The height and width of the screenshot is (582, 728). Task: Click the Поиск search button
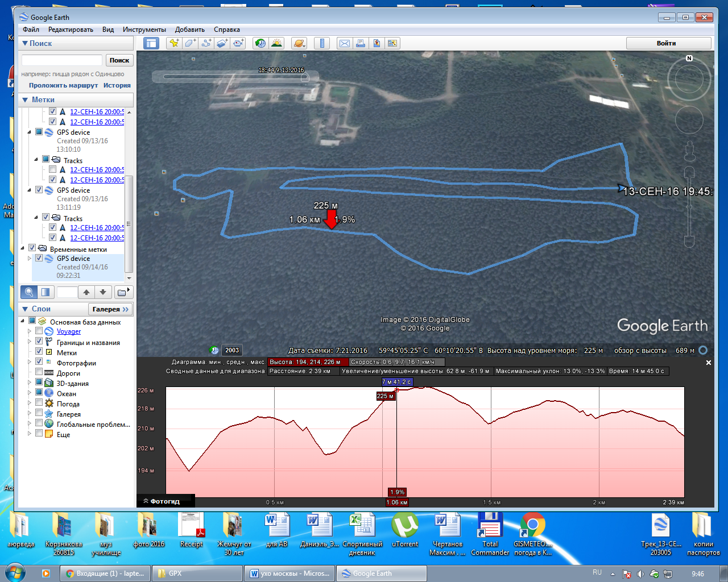tap(119, 60)
